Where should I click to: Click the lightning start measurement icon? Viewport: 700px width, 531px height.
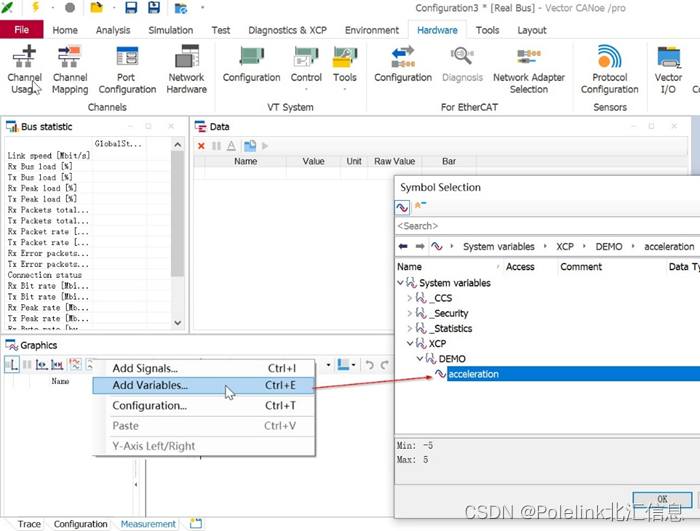click(36, 7)
